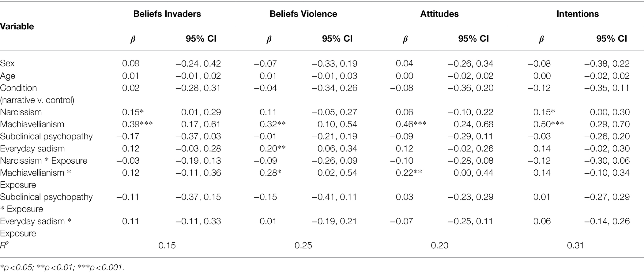644x275 pixels.
Task: Select the Machiavellianism row label
Action: click(x=32, y=124)
